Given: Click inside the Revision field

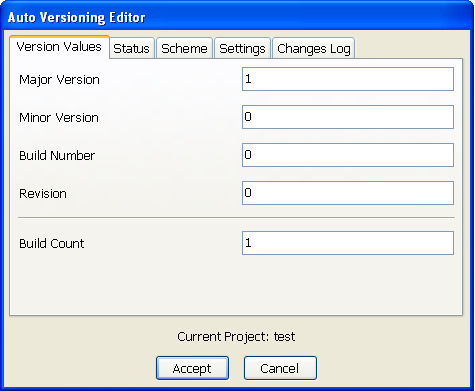Looking at the screenshot, I should click(348, 193).
